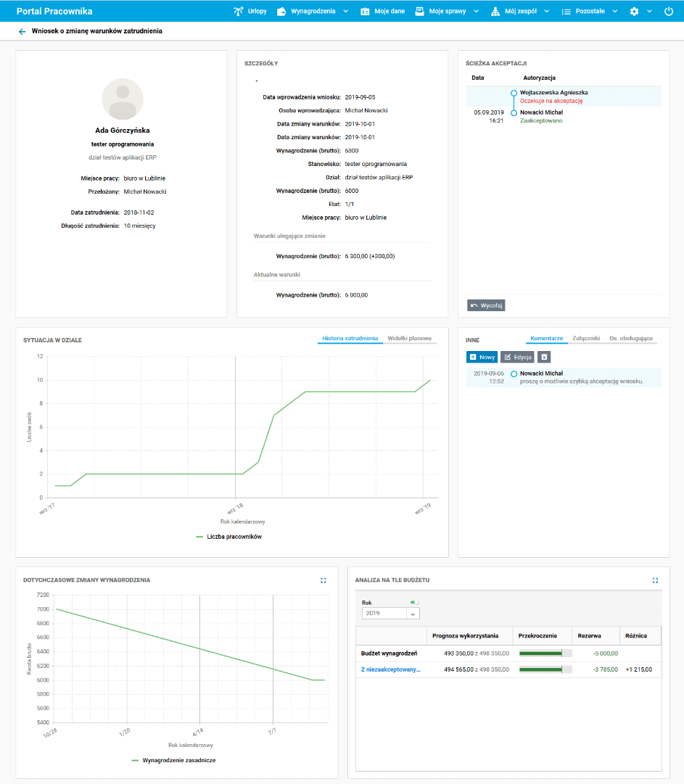Select Nowacki Michał Zaakceptowano step marker
This screenshot has height=784, width=684.
tap(514, 113)
